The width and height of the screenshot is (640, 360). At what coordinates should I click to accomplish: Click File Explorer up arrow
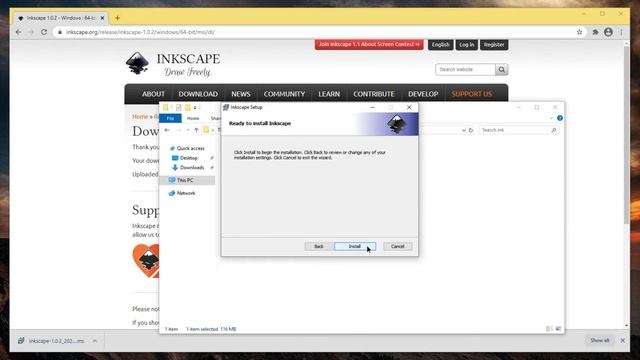[x=196, y=130]
